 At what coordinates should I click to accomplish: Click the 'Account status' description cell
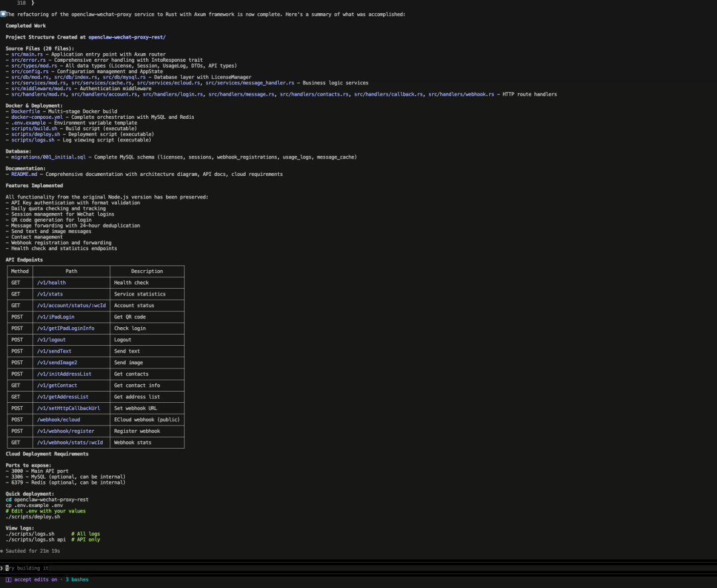[147, 305]
